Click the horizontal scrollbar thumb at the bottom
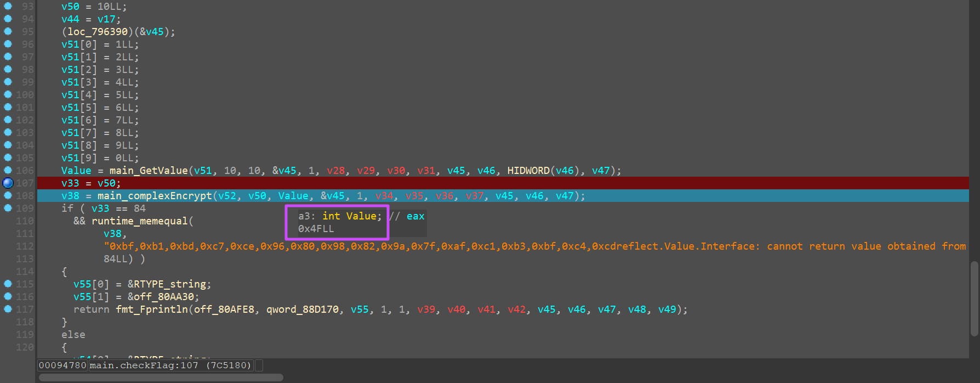Screen dimensions: 980x383 tap(161, 378)
